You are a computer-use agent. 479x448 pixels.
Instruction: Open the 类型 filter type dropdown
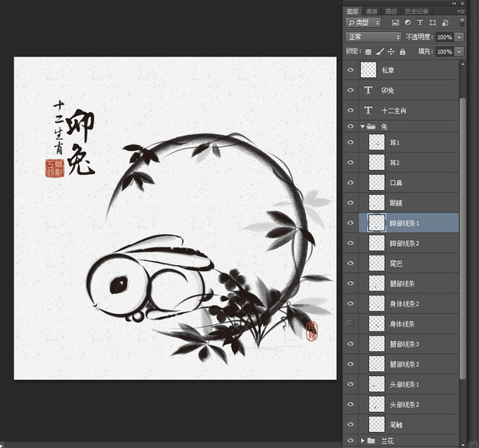coord(363,22)
